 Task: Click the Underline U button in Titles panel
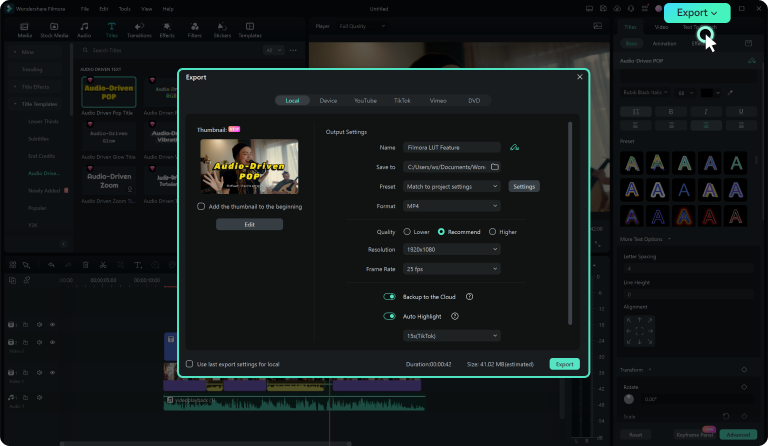[741, 112]
